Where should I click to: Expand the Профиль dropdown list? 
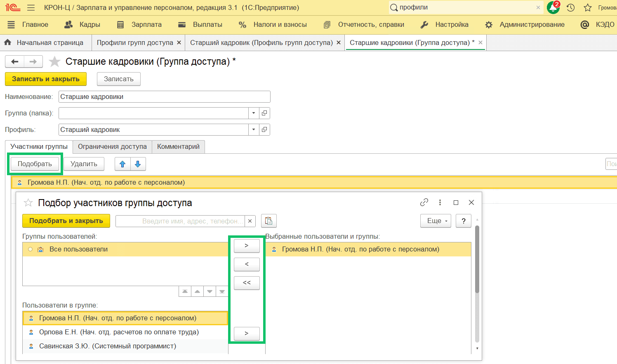254,129
